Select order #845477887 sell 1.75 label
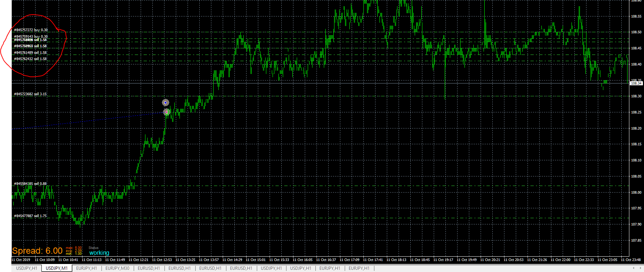 (30, 216)
